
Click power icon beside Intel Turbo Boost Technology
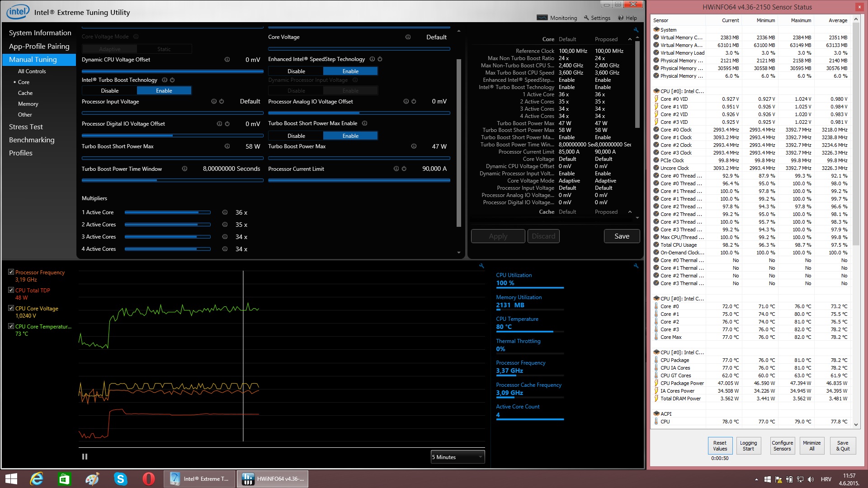click(x=172, y=80)
